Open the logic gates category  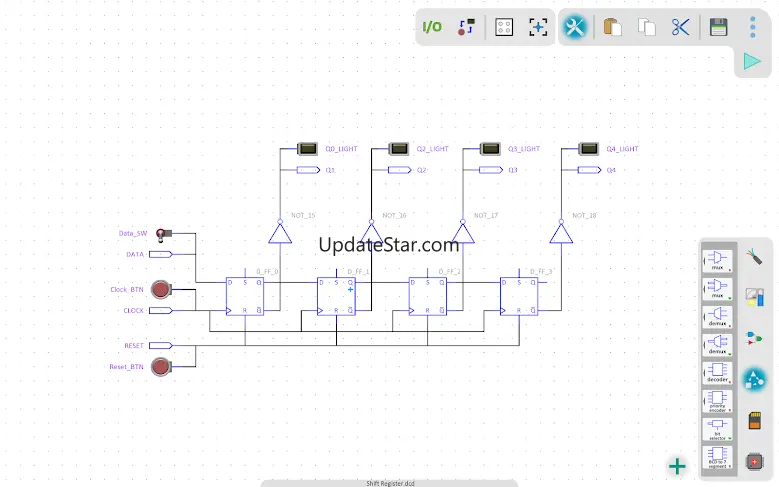coord(754,338)
